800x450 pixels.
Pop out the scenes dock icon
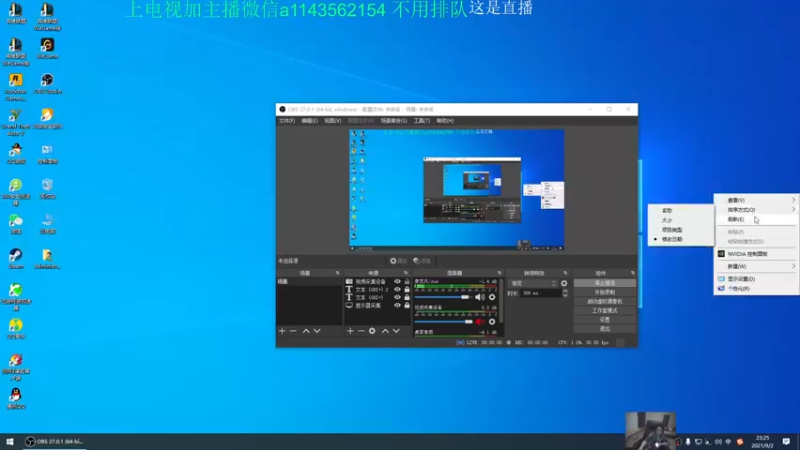[x=337, y=273]
